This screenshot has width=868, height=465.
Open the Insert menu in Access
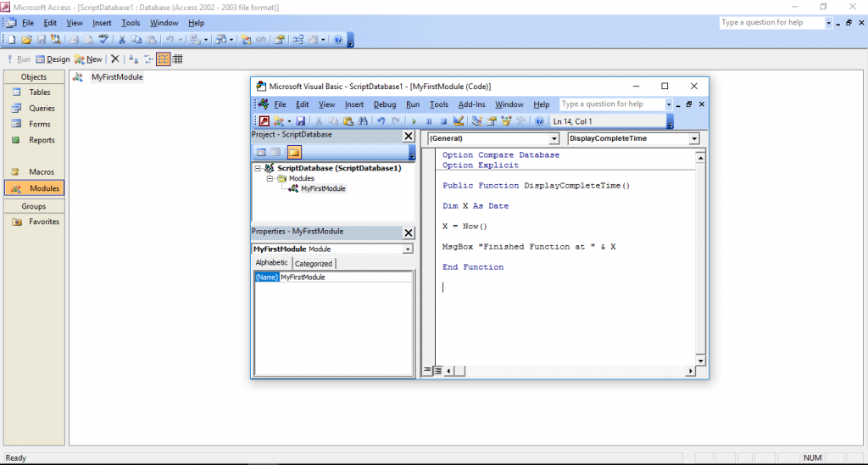point(102,23)
